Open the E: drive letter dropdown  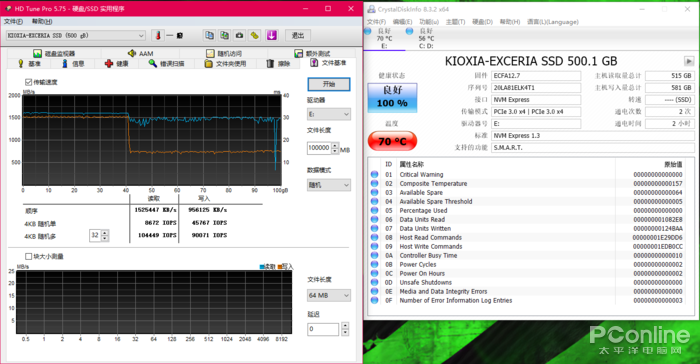(329, 114)
